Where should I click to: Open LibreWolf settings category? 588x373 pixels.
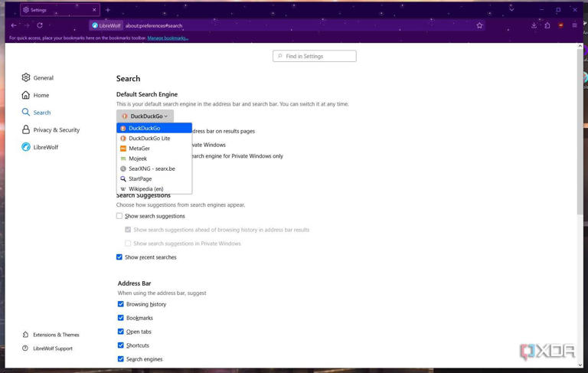(46, 147)
